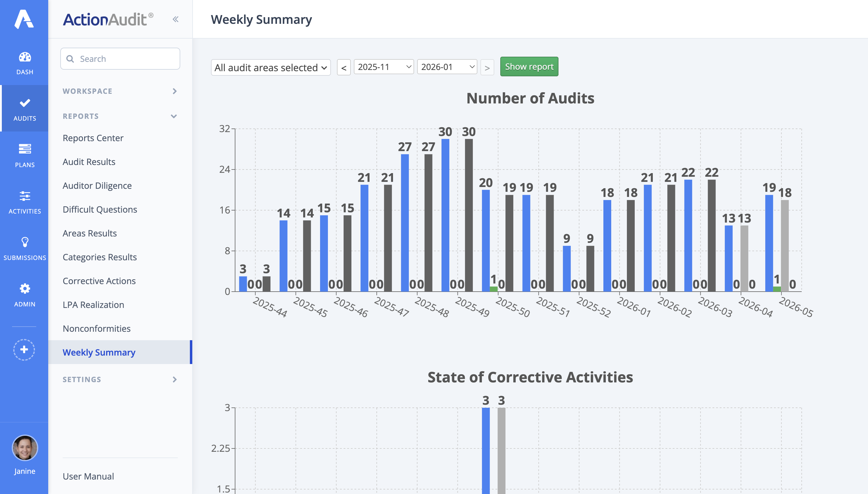This screenshot has width=868, height=494.
Task: Click the Show report button
Action: click(x=529, y=66)
